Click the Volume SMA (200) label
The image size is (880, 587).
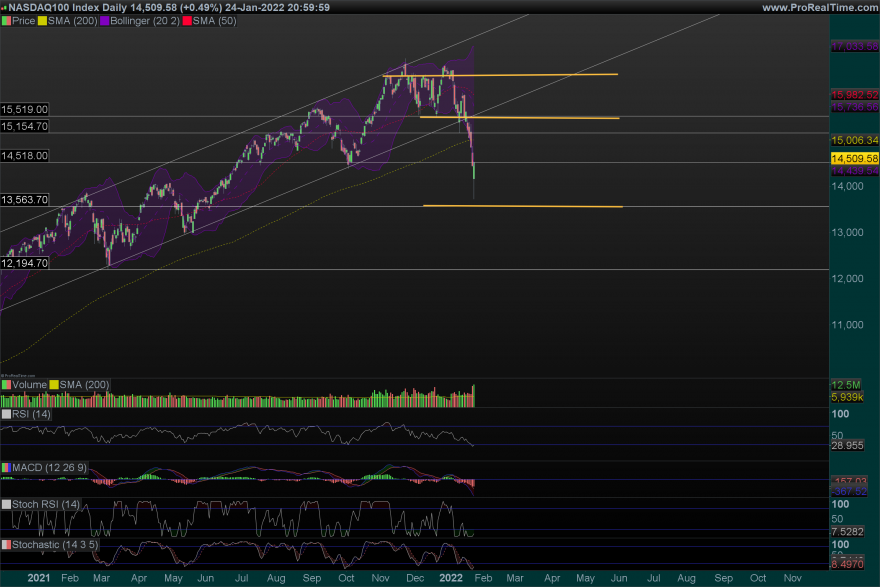tap(84, 384)
